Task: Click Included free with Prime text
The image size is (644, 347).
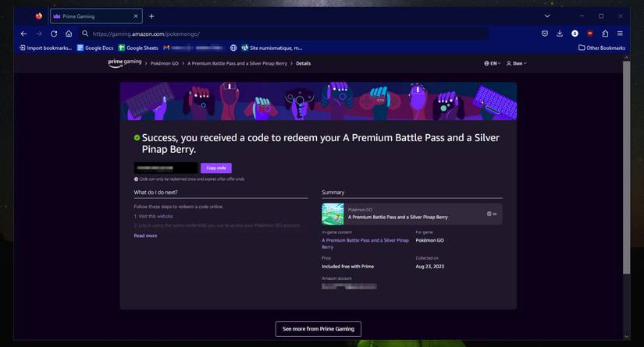Action: [x=348, y=267]
